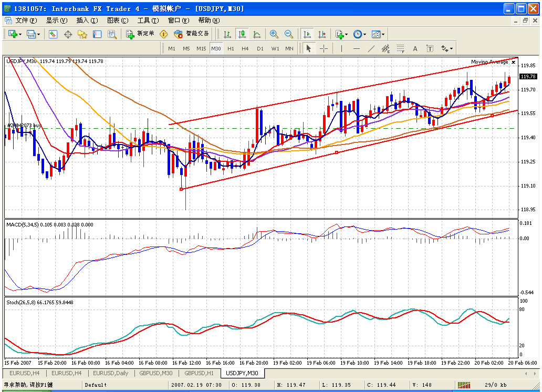The width and height of the screenshot is (542, 392).
Task: Select the Crosshair cursor tool
Action: point(324,48)
